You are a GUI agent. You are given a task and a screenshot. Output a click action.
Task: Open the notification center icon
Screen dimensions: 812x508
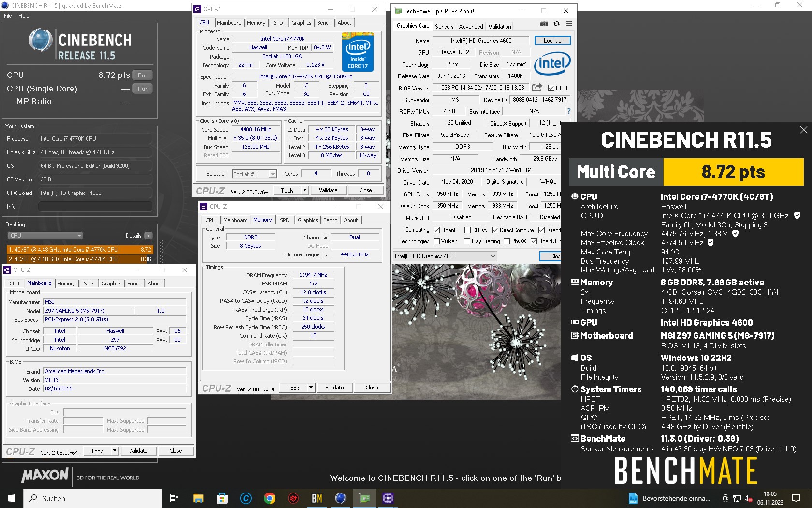pyautogui.click(x=796, y=498)
